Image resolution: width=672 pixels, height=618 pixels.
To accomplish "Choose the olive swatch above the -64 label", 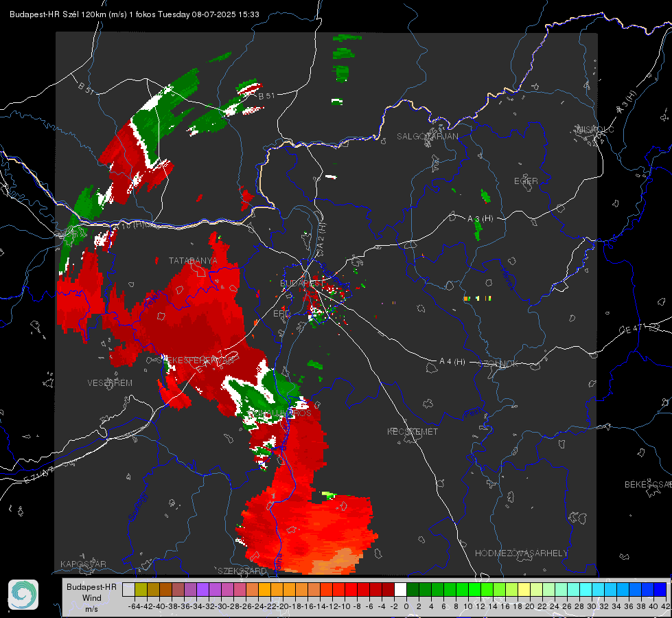I will tap(141, 589).
